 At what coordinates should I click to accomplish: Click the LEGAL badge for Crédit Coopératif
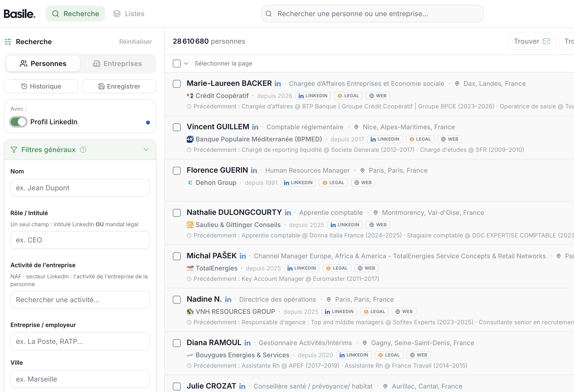pos(348,96)
